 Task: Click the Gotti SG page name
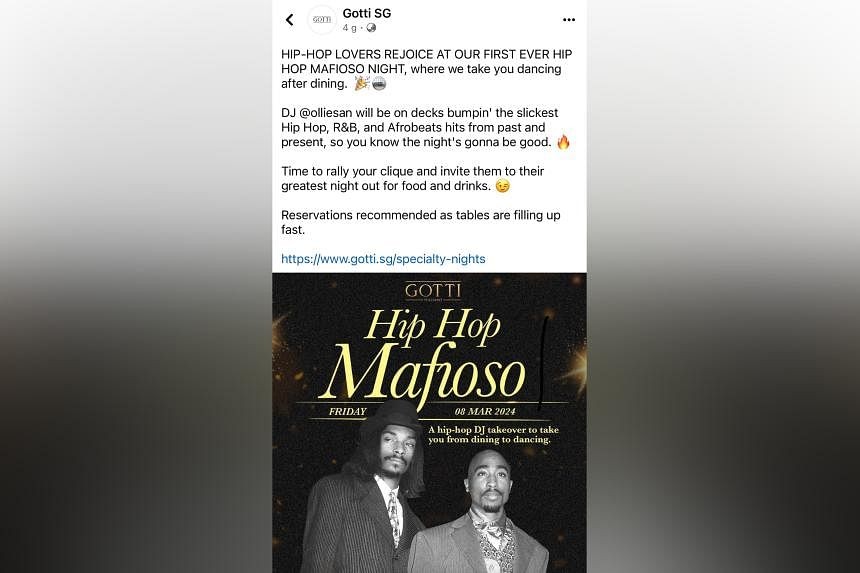pyautogui.click(x=367, y=13)
